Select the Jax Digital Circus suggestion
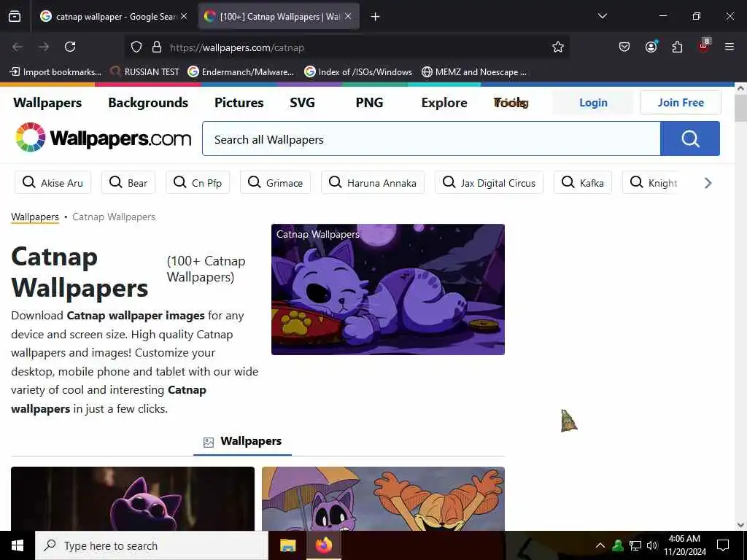This screenshot has height=560, width=747. coord(489,183)
